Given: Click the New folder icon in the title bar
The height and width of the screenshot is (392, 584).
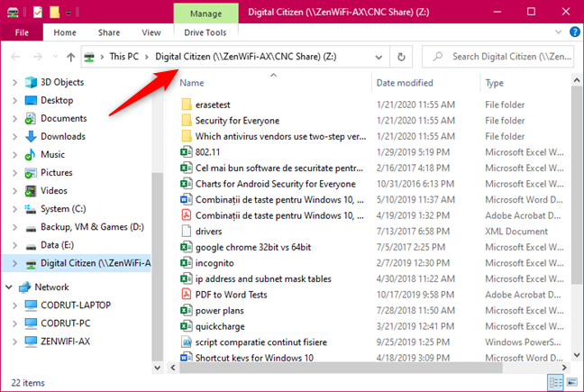Looking at the screenshot, I should click(54, 13).
